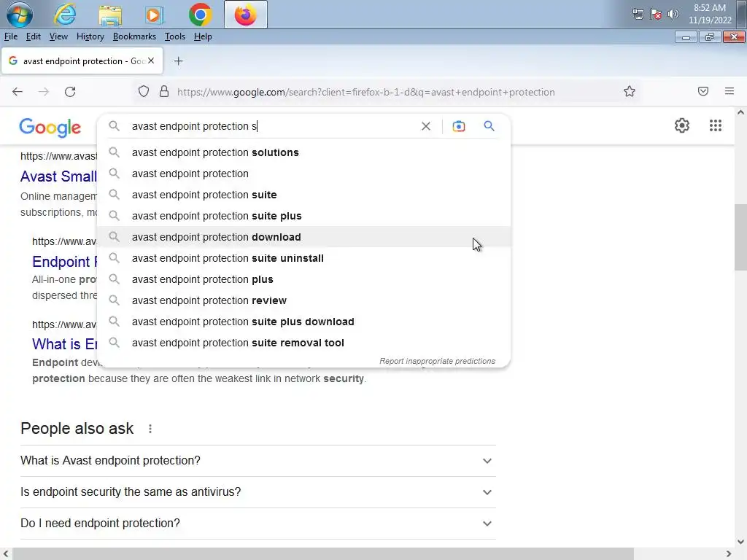Choose suggestion 'avast endpoint protection download'
This screenshot has width=747, height=560.
303,237
